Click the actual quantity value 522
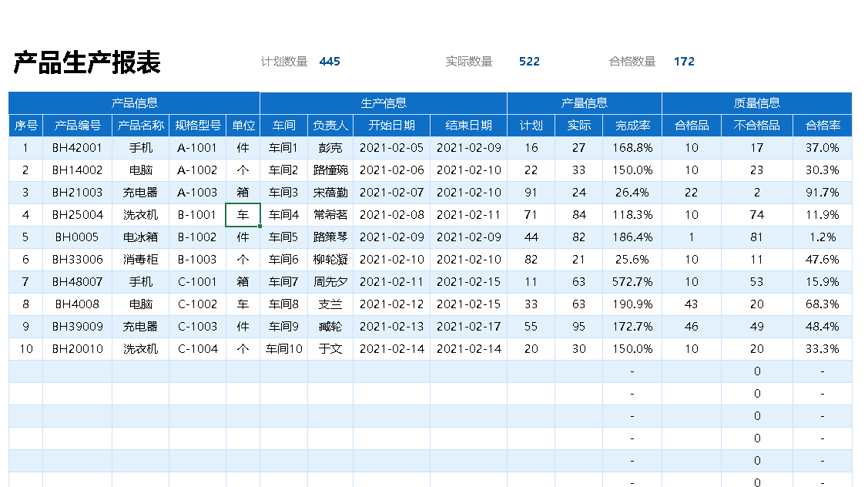Viewport: 868px width, 487px height. (529, 62)
